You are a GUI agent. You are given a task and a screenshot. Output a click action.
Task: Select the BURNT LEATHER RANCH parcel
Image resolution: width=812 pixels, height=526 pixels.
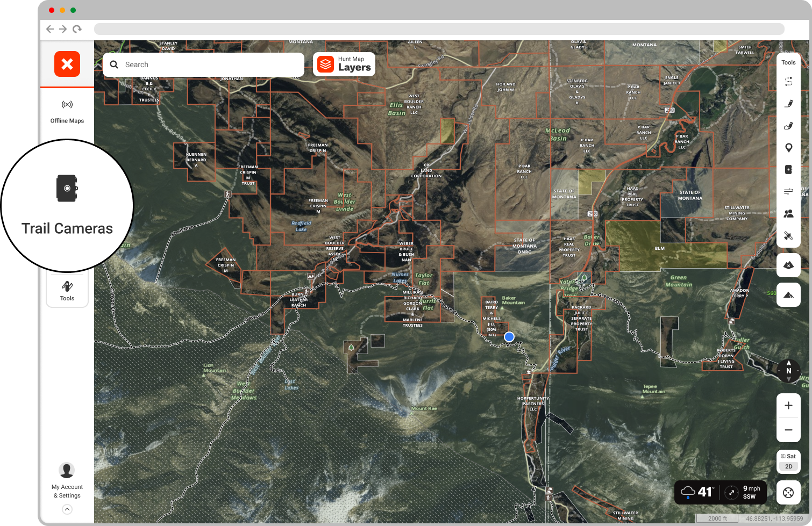click(x=299, y=299)
